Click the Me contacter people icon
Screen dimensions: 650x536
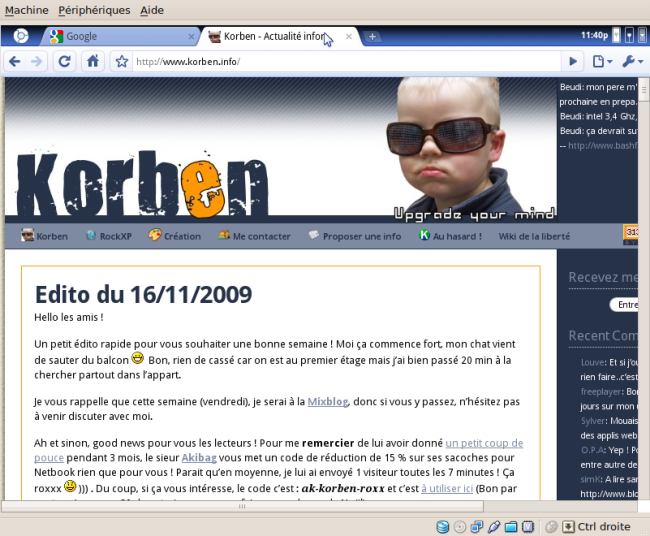click(x=224, y=235)
